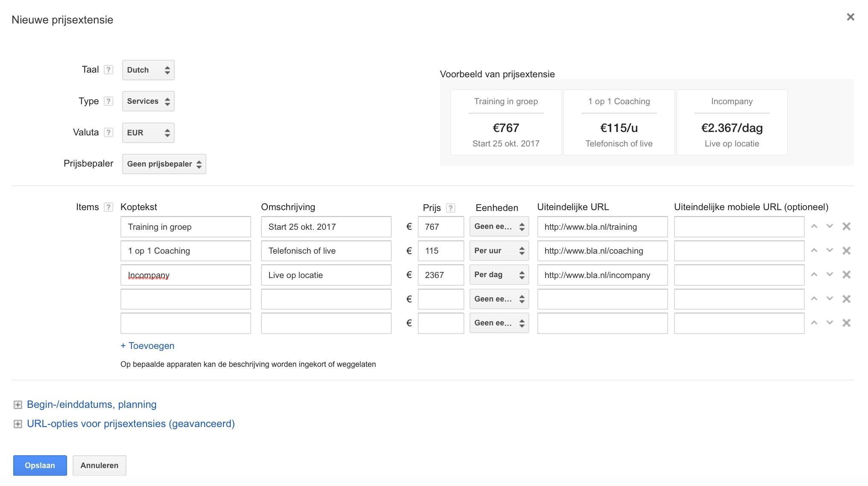868x486 pixels.
Task: Open the Geen prijsbepaler dropdown
Action: point(164,164)
